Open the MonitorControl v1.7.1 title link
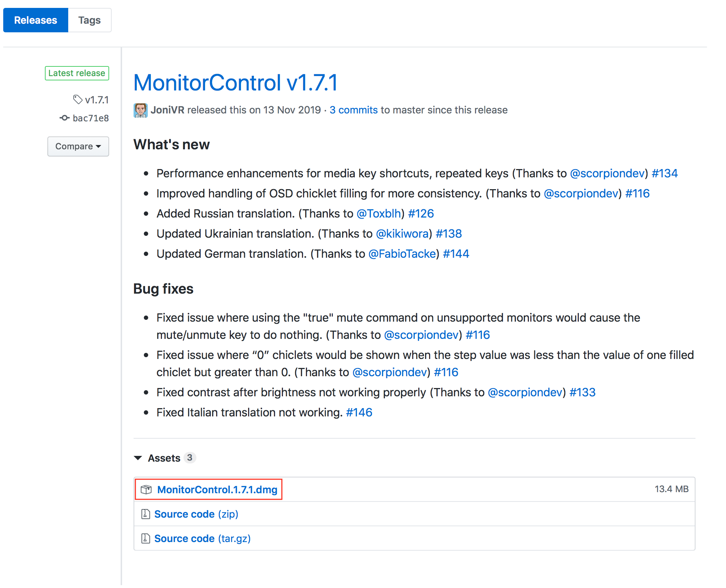Viewport: 726px width, 588px height. coord(236,83)
